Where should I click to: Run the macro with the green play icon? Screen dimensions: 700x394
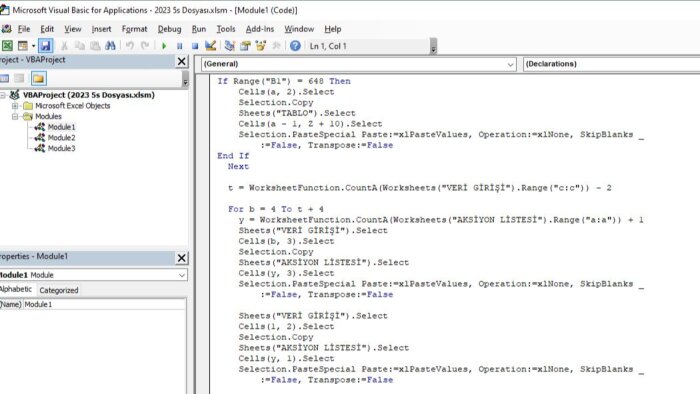(x=164, y=46)
